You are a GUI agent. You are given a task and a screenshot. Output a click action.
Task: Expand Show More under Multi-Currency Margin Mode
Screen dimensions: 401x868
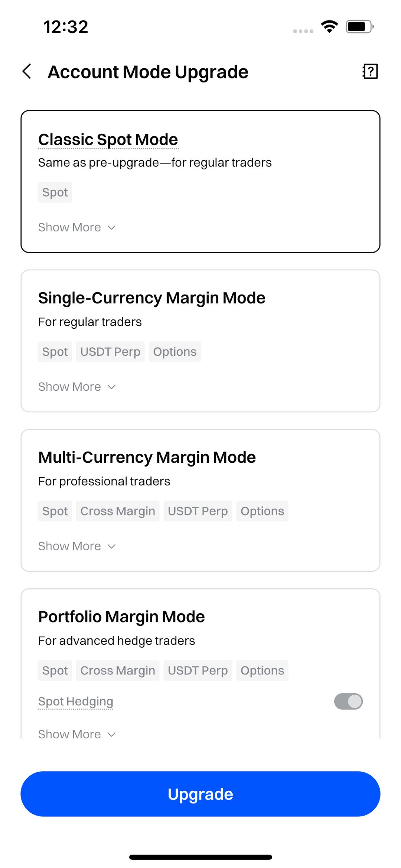[x=77, y=546]
